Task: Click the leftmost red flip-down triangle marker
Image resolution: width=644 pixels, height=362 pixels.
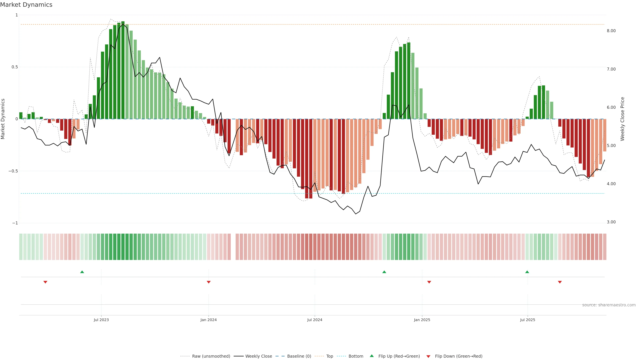Action: (x=45, y=282)
